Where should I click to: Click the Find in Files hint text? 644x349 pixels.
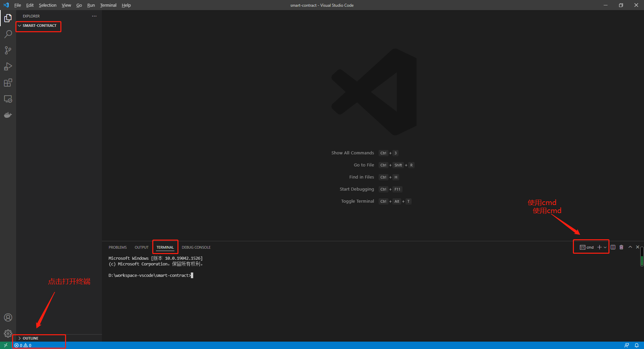[x=362, y=177]
